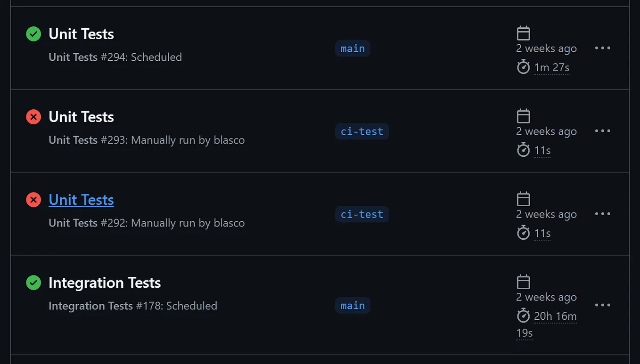Click the red failure icon for Unit Tests #293
640x364 pixels.
pos(33,116)
